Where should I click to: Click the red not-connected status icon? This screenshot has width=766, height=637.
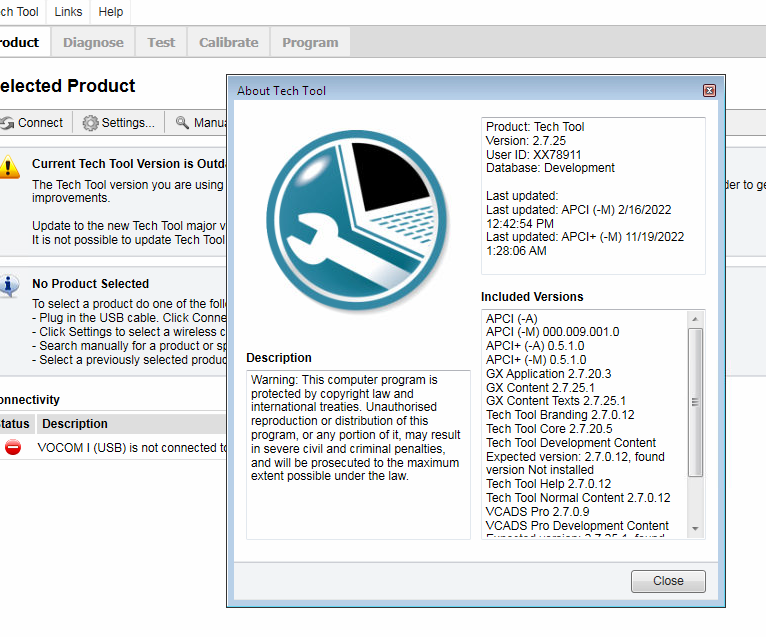[x=13, y=447]
